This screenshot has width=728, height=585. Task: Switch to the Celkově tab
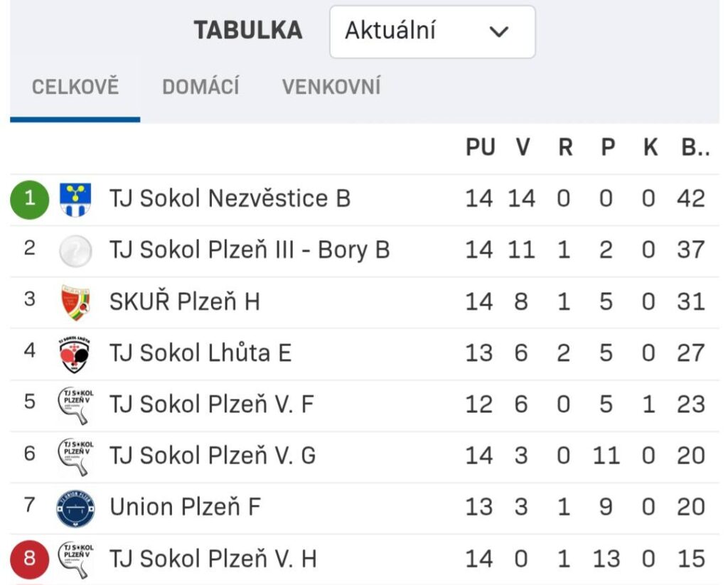pyautogui.click(x=75, y=87)
